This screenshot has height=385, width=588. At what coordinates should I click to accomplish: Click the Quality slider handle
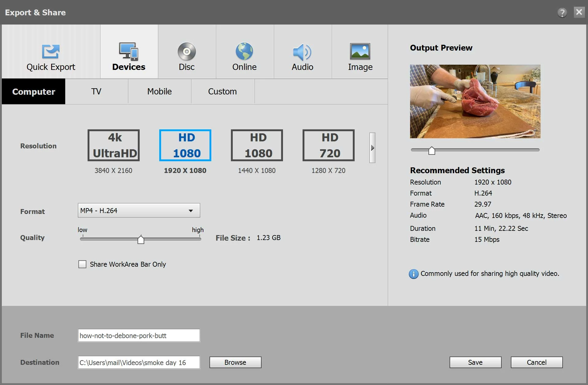[141, 240]
